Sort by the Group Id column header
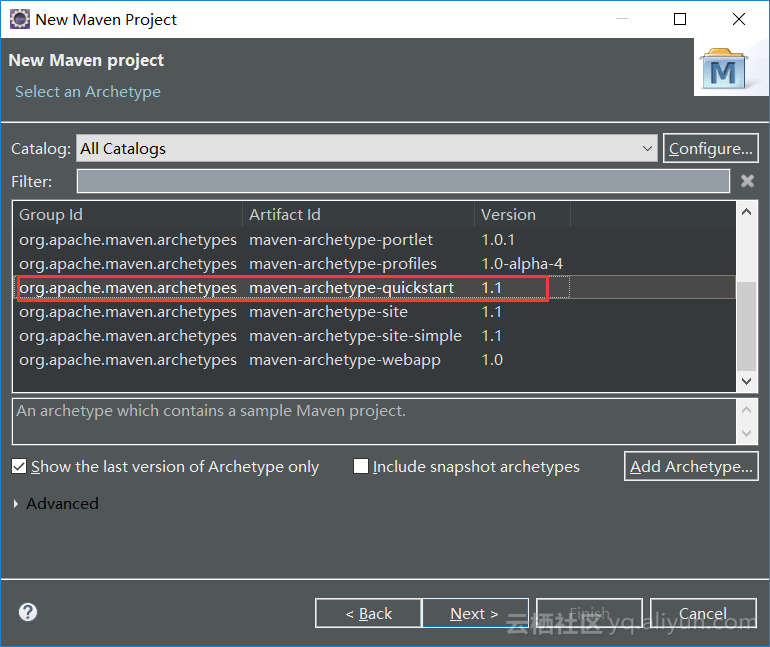Screen dimensions: 770x647 (x=128, y=215)
